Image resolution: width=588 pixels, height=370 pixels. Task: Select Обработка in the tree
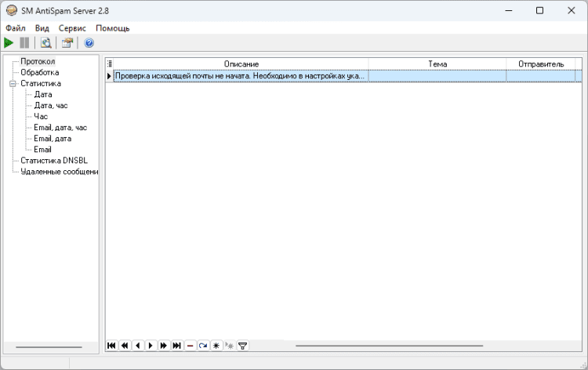(39, 72)
